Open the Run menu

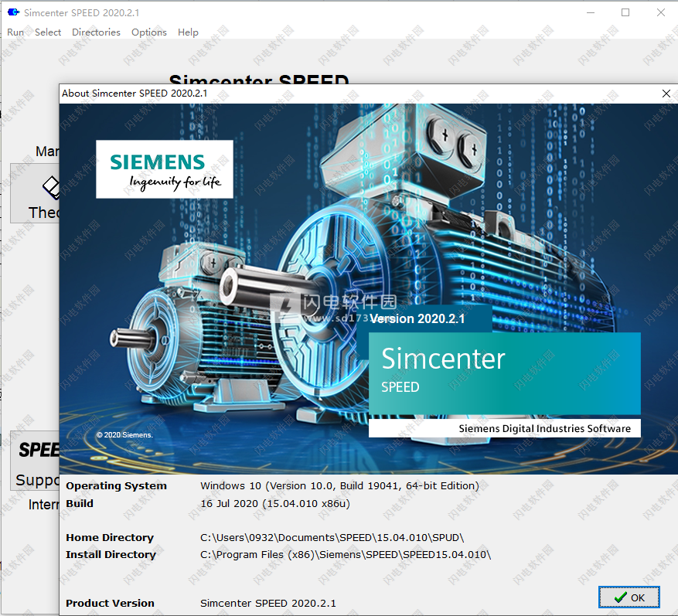[15, 32]
